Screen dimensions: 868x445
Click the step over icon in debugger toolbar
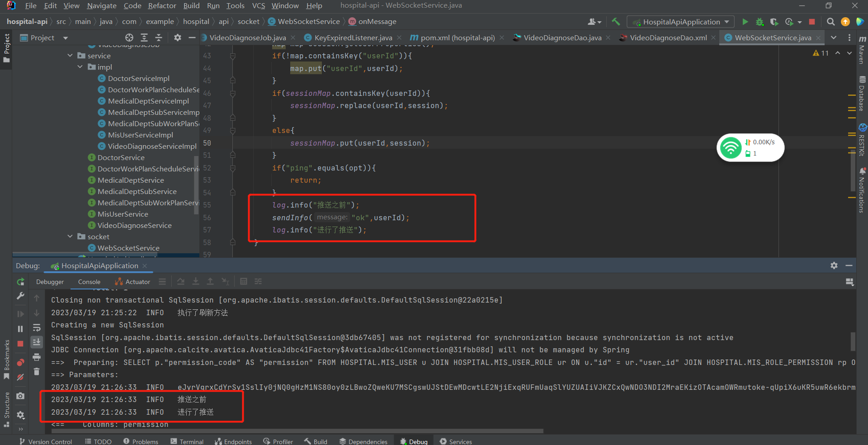pyautogui.click(x=181, y=281)
